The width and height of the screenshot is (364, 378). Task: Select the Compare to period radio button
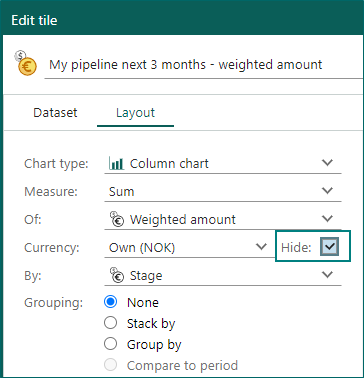point(110,365)
